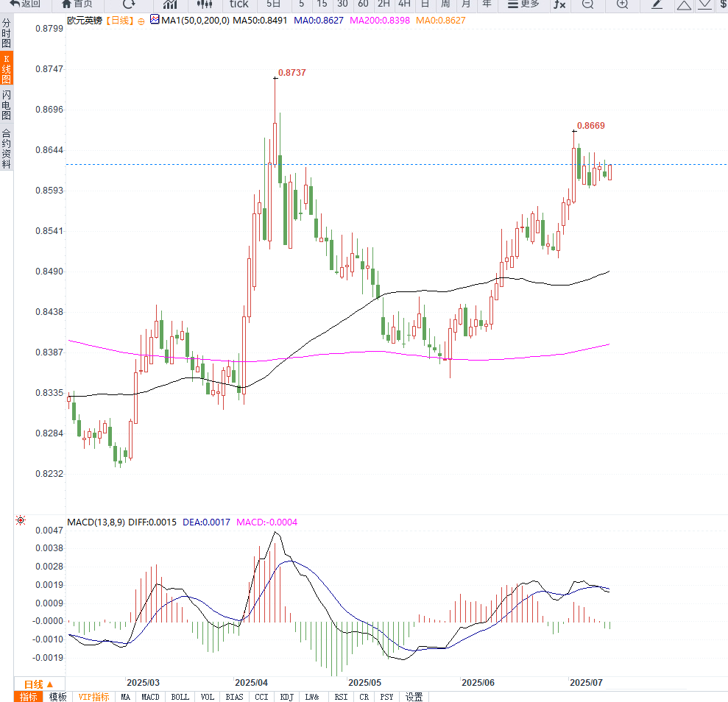
Task: Expand the circle icon next to 【日线】
Action: click(x=141, y=21)
